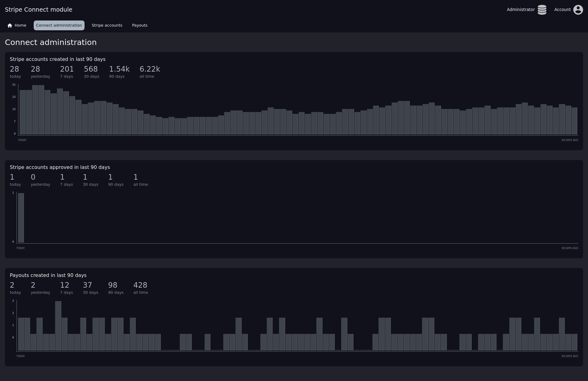Open the Connect administration tab

tap(59, 25)
